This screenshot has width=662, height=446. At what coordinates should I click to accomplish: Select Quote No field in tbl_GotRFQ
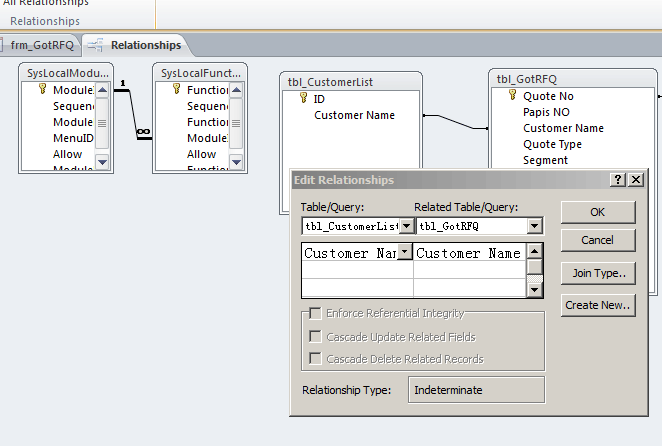click(548, 96)
